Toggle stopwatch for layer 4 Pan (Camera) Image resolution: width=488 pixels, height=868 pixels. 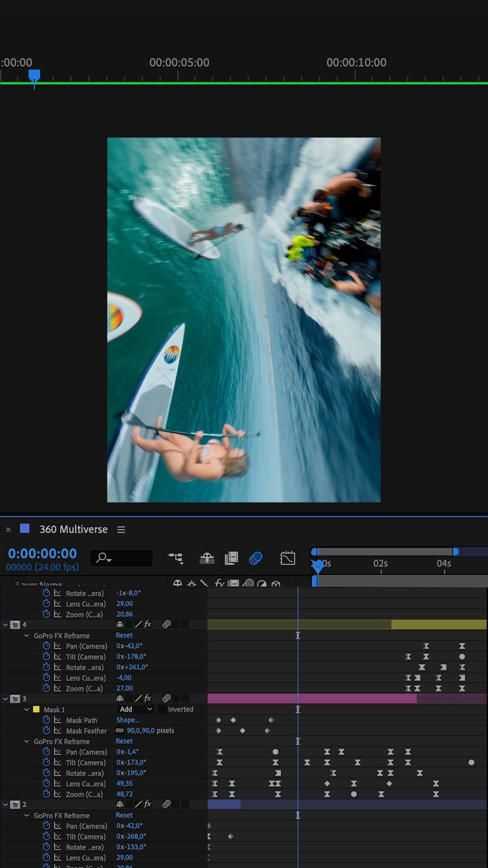(46, 646)
